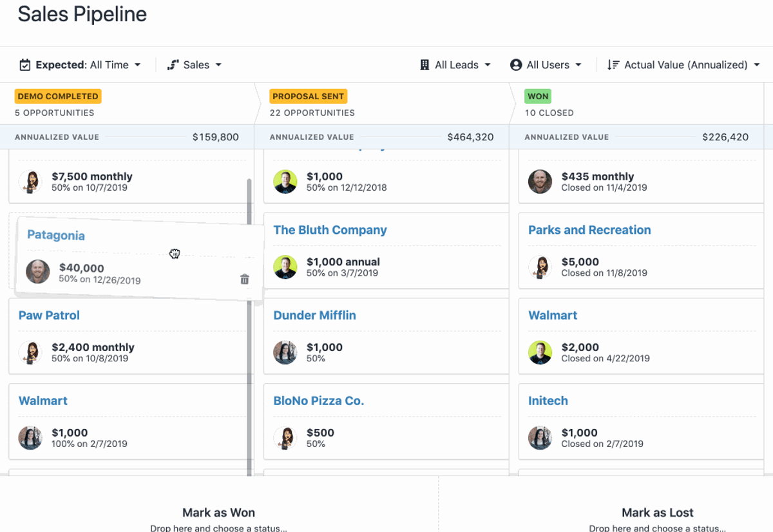Click the Paw Patrol card owner avatar

click(30, 352)
